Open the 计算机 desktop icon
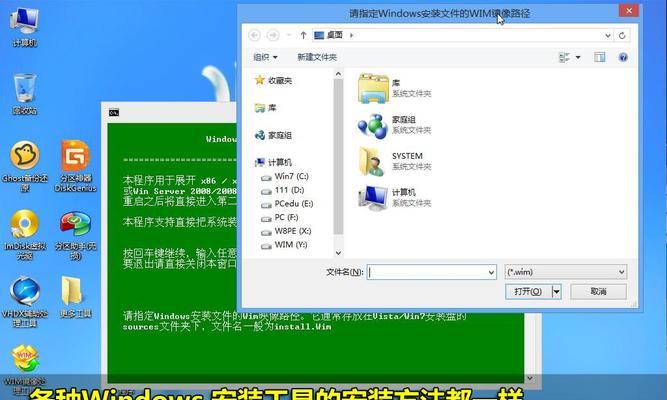The width and height of the screenshot is (667, 400). pos(25,27)
